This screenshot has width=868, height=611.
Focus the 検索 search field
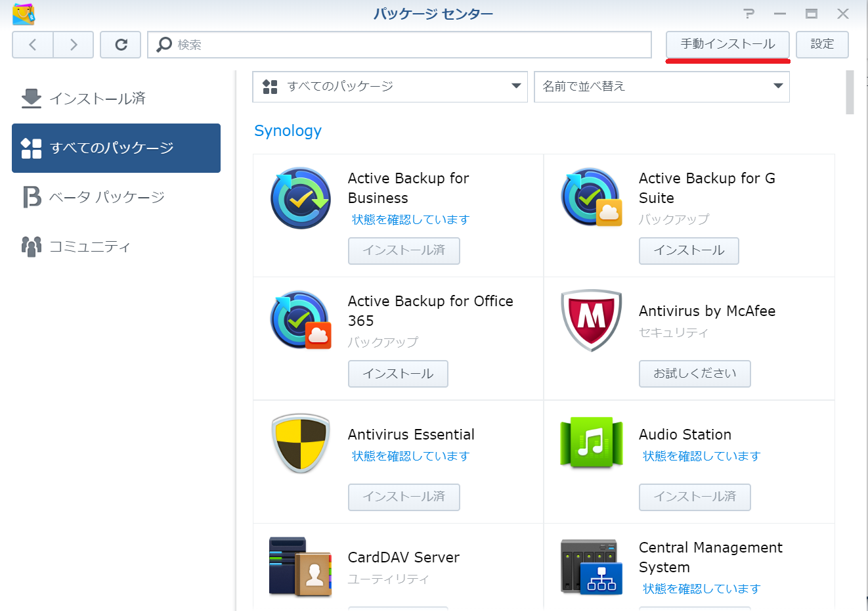399,45
